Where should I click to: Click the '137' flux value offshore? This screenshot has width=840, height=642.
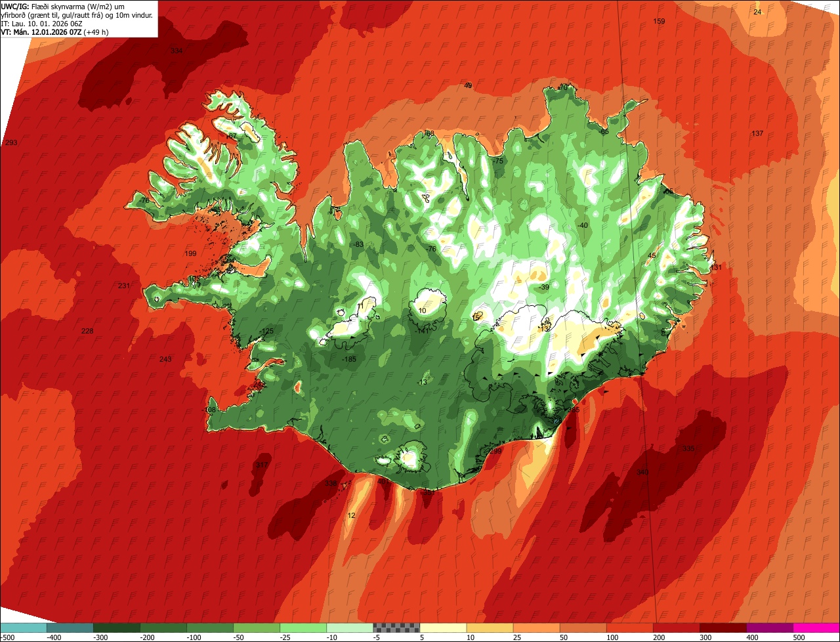coord(758,134)
